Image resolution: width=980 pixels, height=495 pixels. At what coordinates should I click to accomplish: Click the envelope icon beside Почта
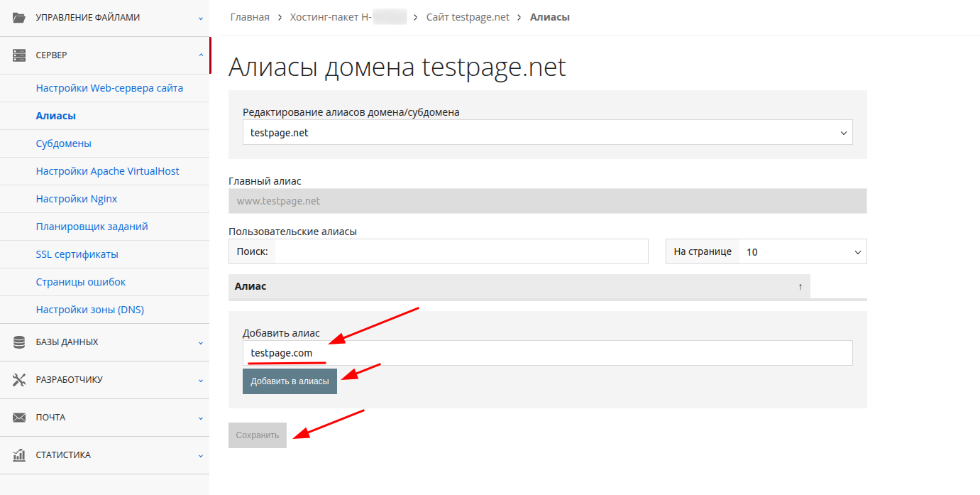click(19, 418)
